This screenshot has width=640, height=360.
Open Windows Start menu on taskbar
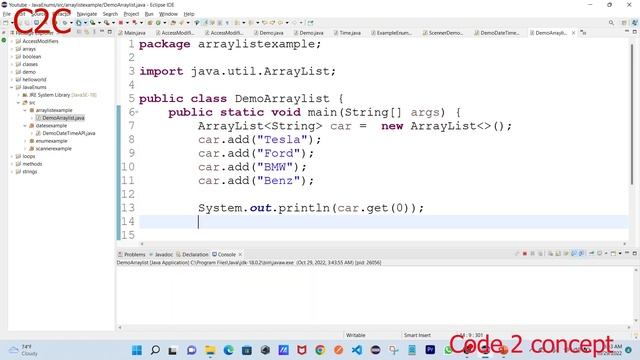(x=137, y=350)
